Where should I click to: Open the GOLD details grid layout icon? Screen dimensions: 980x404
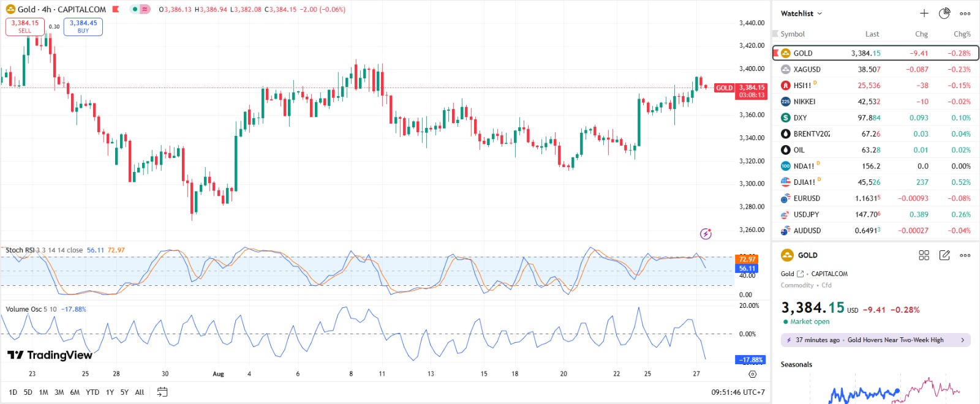tap(924, 255)
